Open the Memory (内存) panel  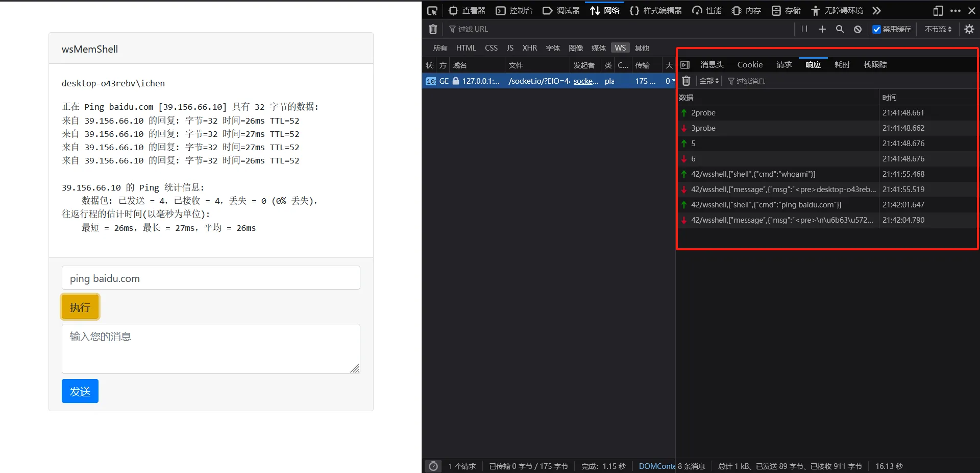click(746, 11)
